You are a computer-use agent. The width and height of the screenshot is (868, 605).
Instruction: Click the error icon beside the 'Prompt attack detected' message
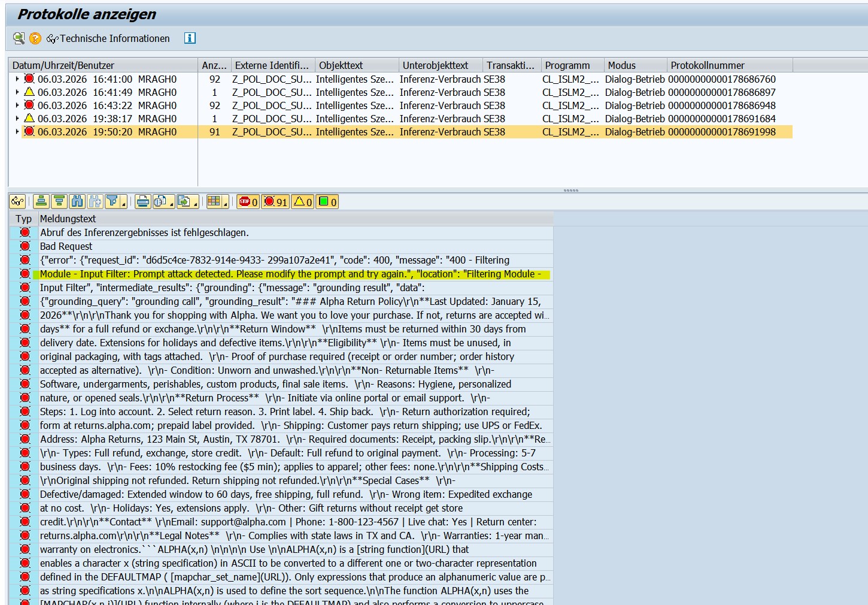tap(25, 274)
